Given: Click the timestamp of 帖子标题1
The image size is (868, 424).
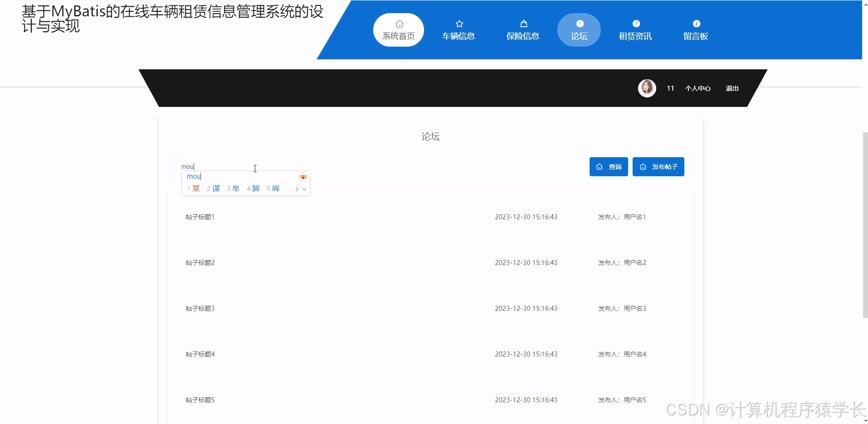Looking at the screenshot, I should tap(526, 217).
